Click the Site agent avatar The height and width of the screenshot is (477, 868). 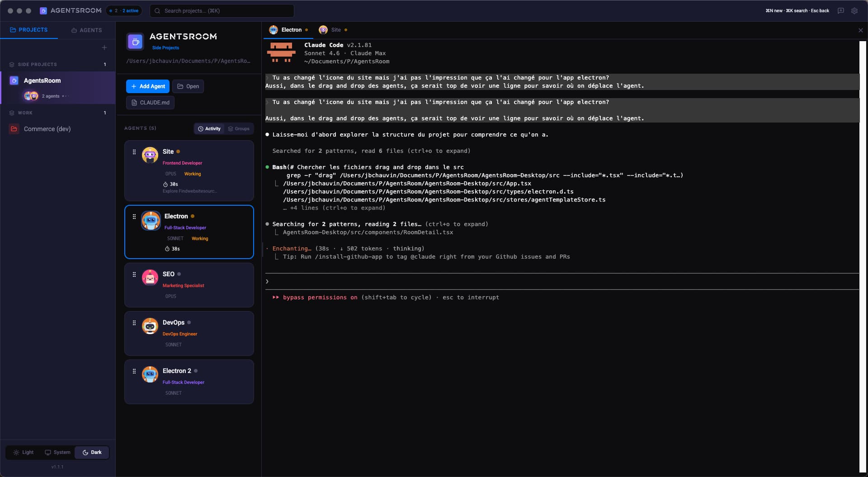pos(150,155)
